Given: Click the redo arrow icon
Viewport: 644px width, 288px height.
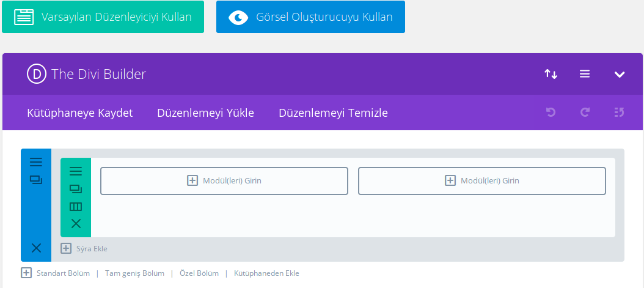Looking at the screenshot, I should coord(585,112).
